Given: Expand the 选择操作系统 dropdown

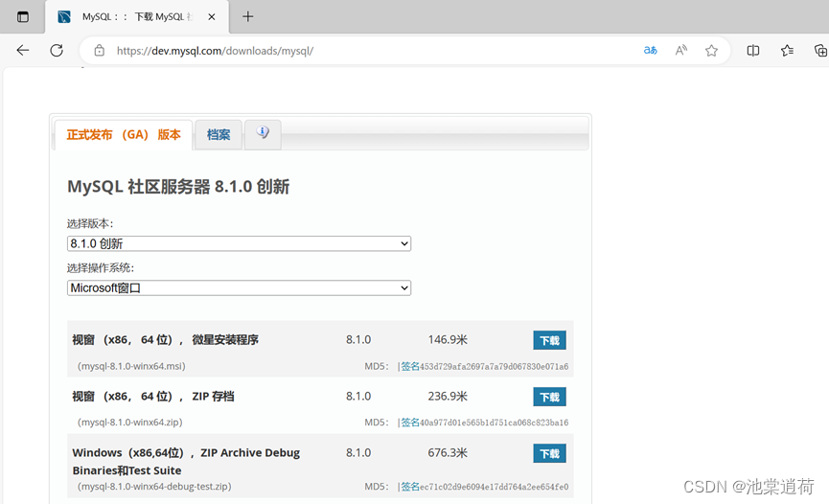Looking at the screenshot, I should (x=239, y=288).
